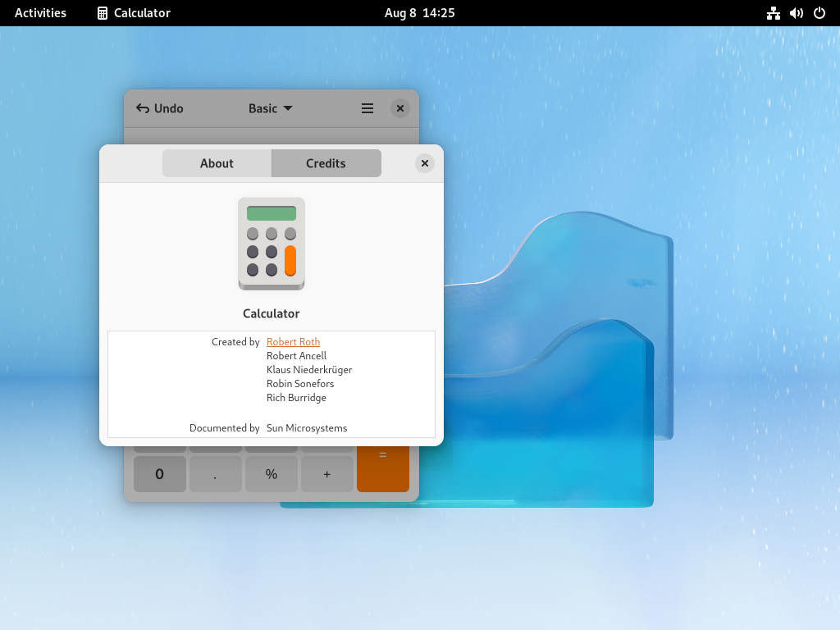Click the Undo button in Calculator window
The height and width of the screenshot is (630, 840).
coord(160,108)
